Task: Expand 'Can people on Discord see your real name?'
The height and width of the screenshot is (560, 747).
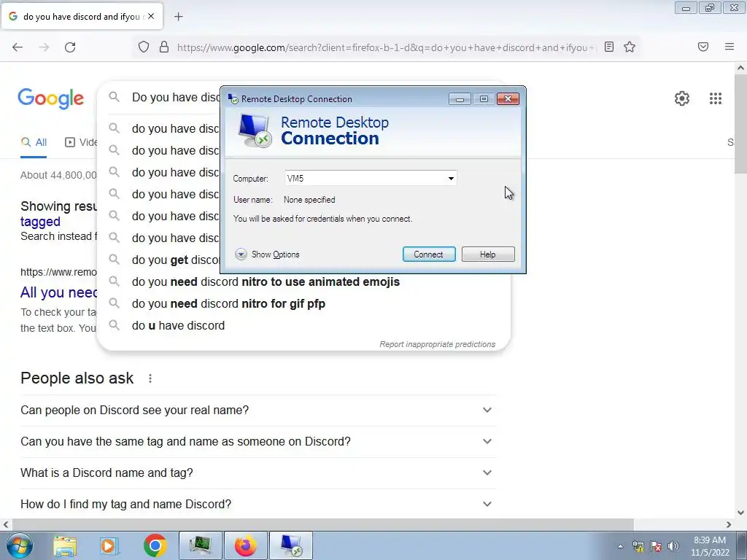Action: pyautogui.click(x=258, y=410)
